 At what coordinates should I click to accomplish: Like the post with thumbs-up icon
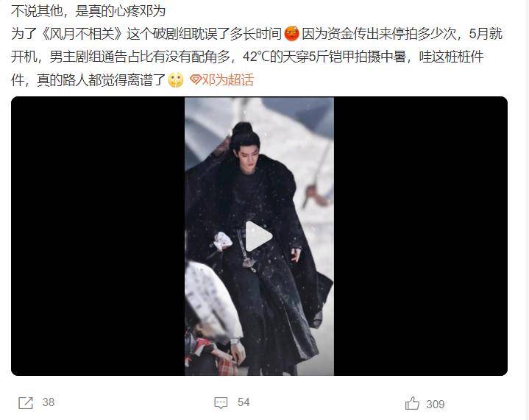tap(412, 403)
